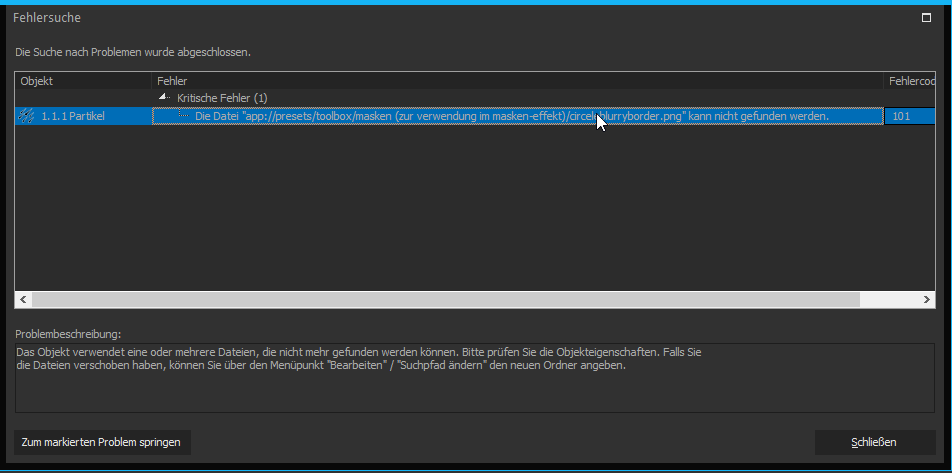Sort by the Fehler column header

517,80
